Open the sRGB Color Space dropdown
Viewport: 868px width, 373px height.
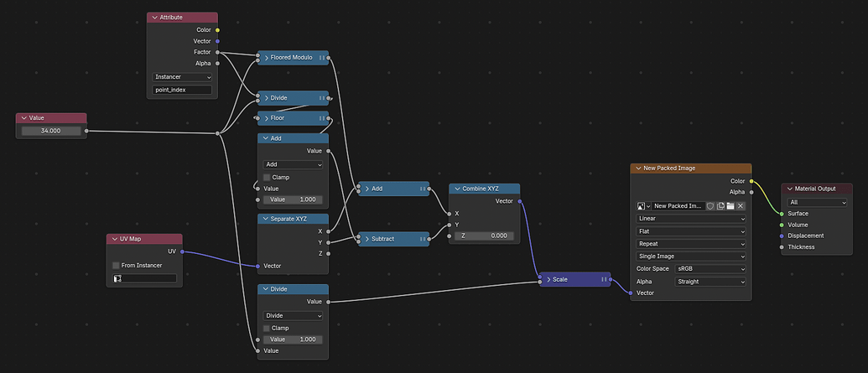click(x=710, y=269)
